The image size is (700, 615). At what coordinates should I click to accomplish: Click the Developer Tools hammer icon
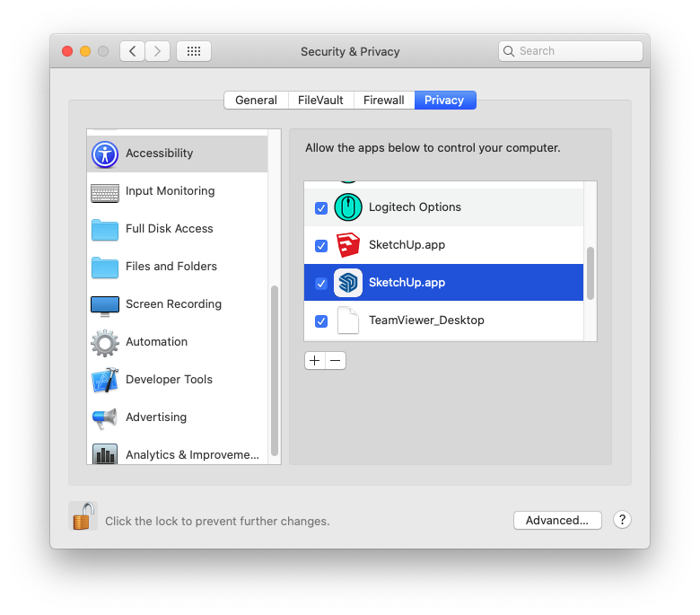105,381
